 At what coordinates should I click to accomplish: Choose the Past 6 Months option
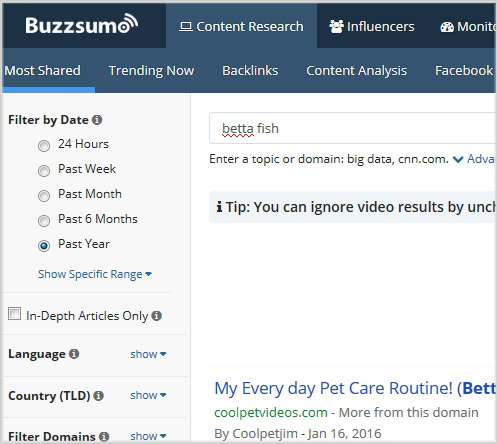[x=44, y=221]
